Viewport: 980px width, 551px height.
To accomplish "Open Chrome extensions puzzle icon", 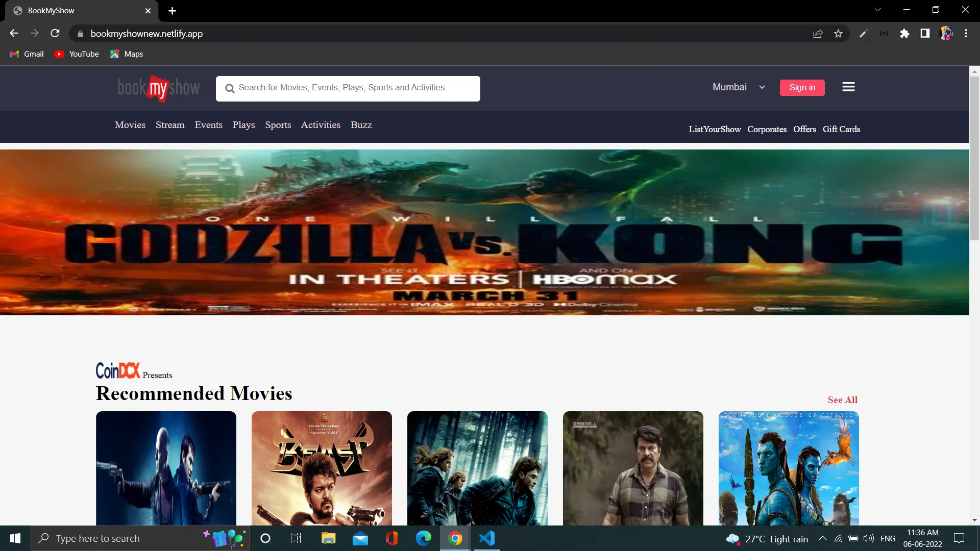I will (904, 34).
